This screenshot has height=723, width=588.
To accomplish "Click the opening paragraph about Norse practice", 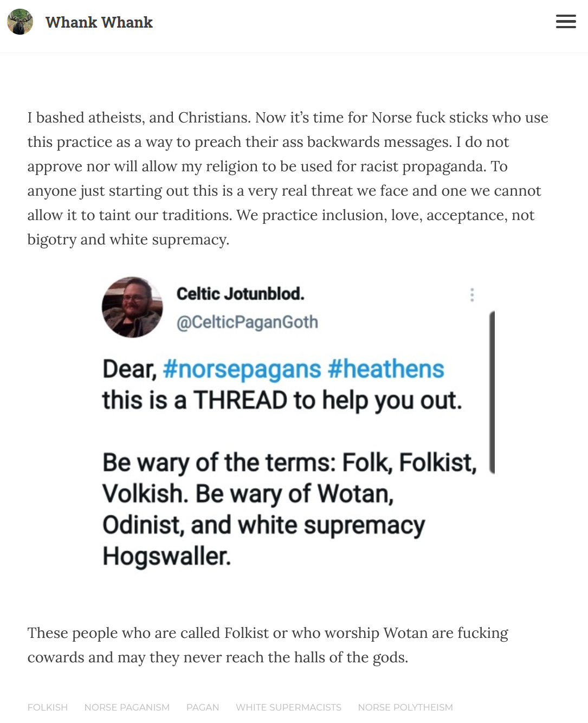I will click(288, 178).
